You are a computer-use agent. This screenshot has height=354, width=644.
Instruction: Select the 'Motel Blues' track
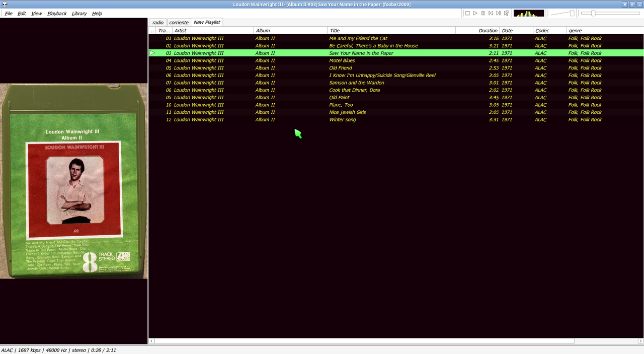pos(396,60)
